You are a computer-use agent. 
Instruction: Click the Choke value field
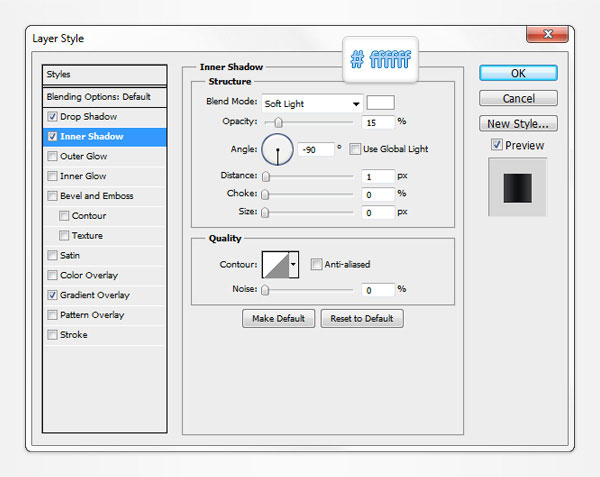[x=378, y=194]
